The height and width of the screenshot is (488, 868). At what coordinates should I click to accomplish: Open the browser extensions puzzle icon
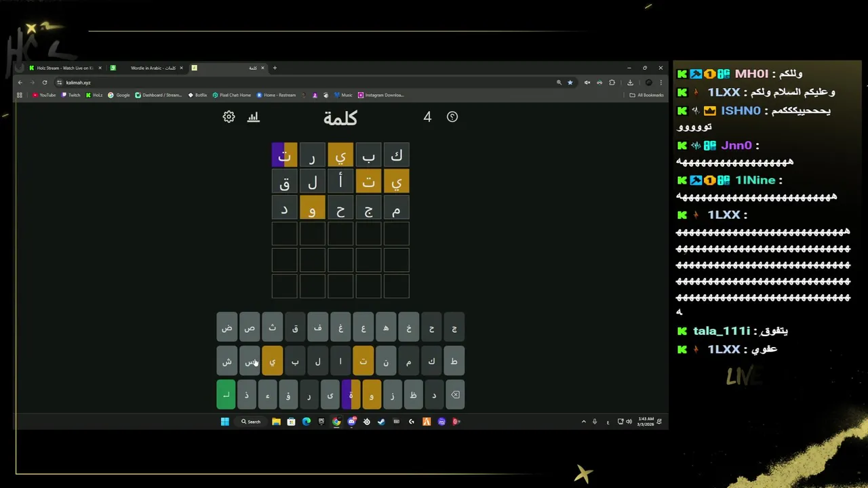coord(612,82)
